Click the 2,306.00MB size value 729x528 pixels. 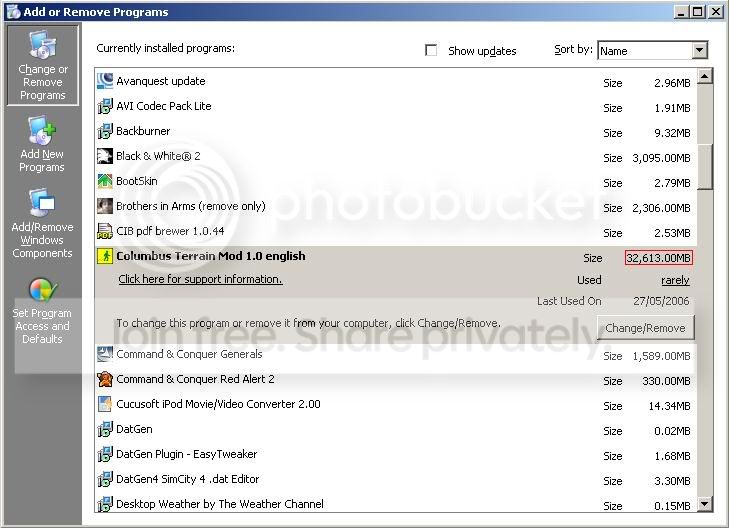pyautogui.click(x=661, y=208)
